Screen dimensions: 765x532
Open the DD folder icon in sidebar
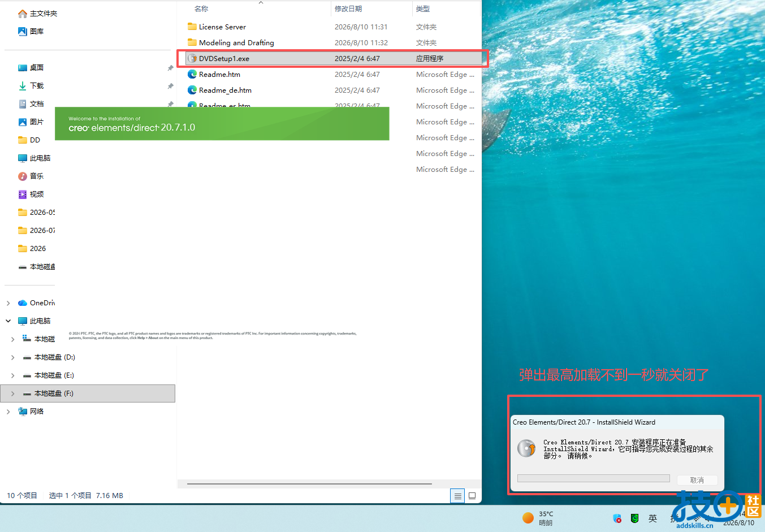coord(23,140)
